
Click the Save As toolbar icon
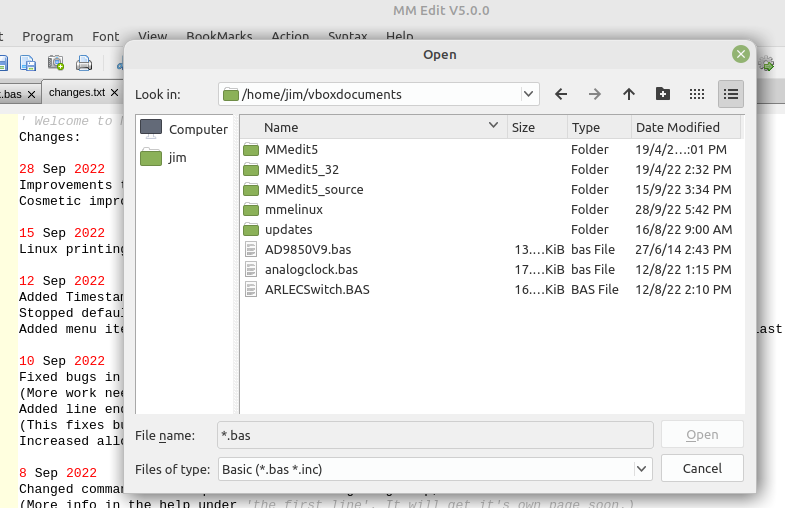click(29, 64)
